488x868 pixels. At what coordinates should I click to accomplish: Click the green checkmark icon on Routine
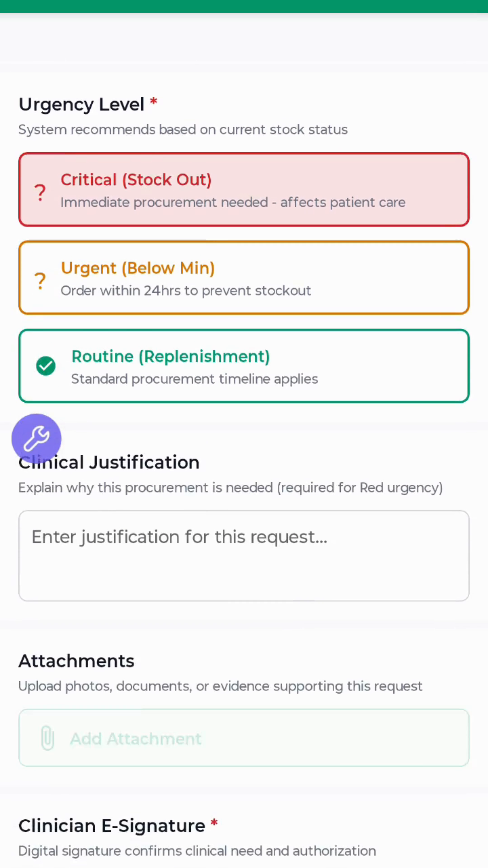pyautogui.click(x=46, y=366)
